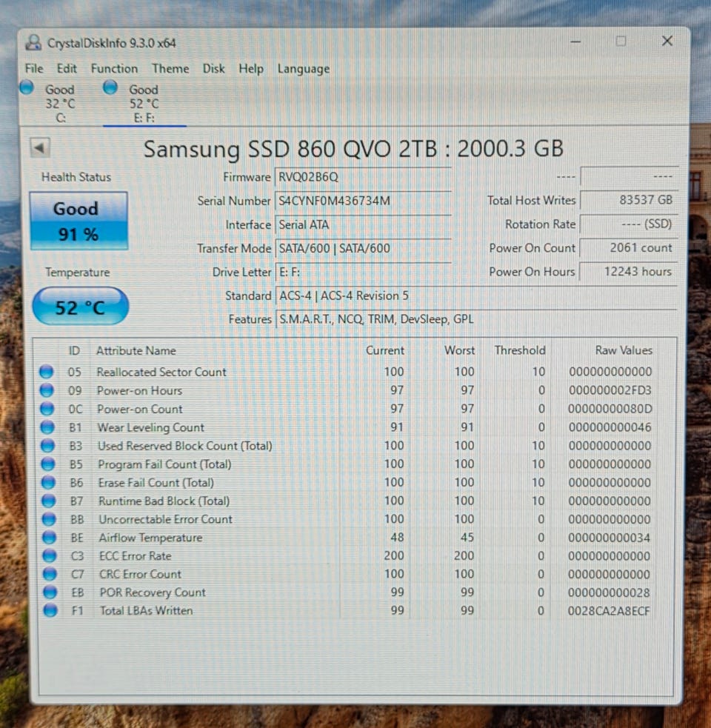
Task: Click Power On Count value 2061 count
Action: pos(629,248)
